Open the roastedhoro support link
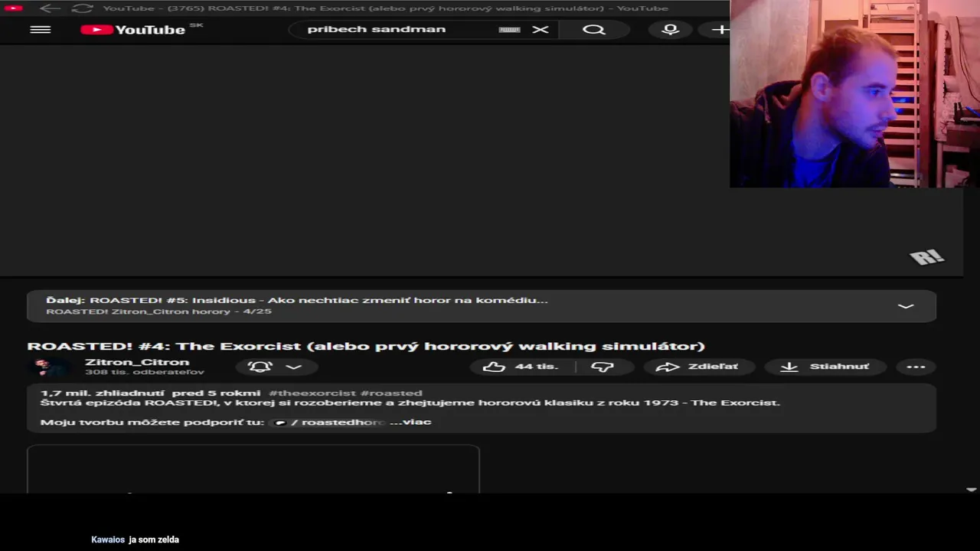The height and width of the screenshot is (551, 980). coord(329,422)
